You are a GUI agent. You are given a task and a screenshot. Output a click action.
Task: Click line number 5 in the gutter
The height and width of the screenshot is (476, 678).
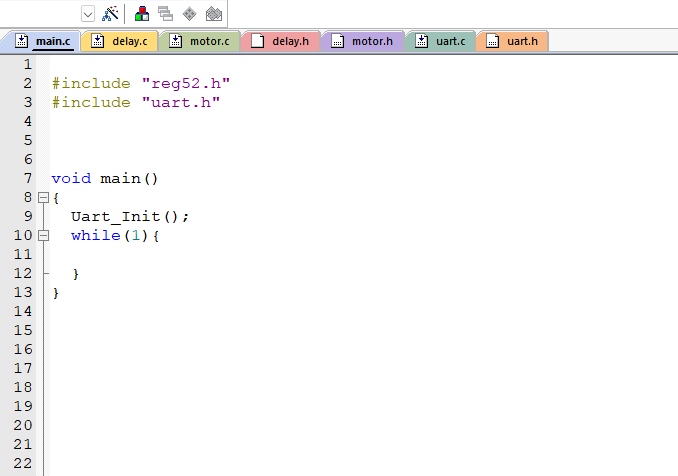28,140
